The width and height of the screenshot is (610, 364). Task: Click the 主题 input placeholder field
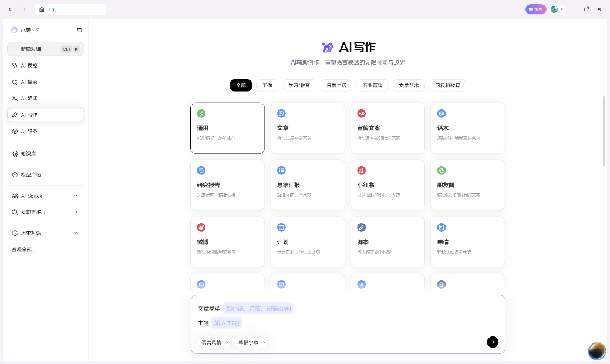(227, 323)
